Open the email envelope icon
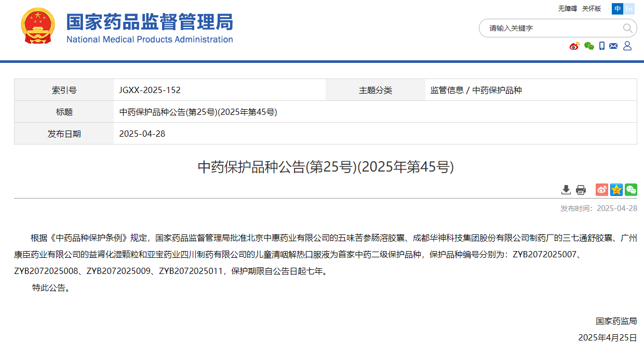Image resolution: width=644 pixels, height=354 pixels. (613, 46)
